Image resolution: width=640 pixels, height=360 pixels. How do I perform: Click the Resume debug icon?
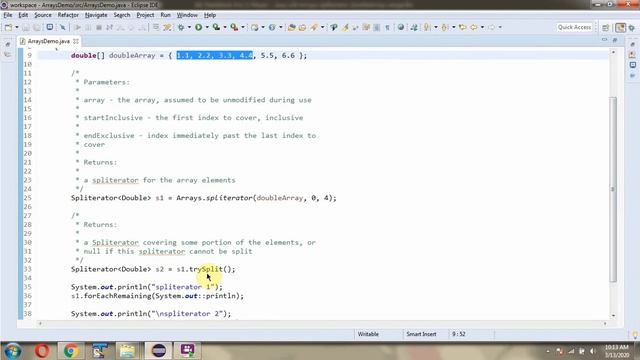tap(78, 27)
